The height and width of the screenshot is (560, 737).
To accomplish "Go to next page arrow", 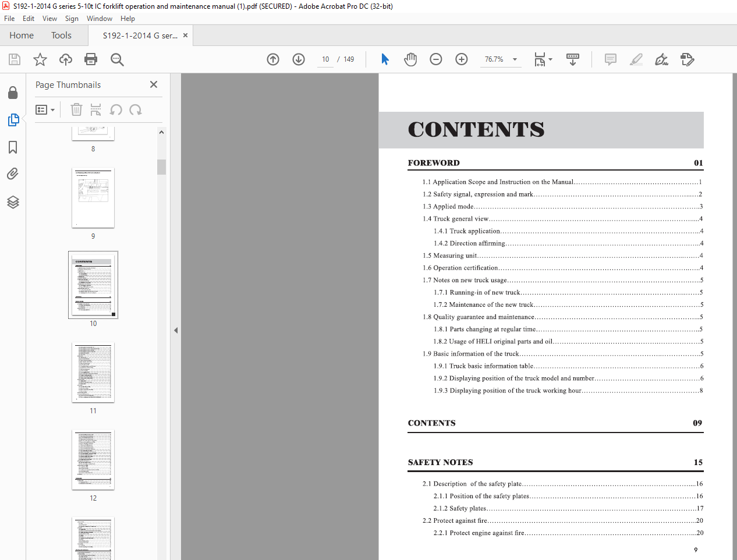I will pyautogui.click(x=299, y=59).
